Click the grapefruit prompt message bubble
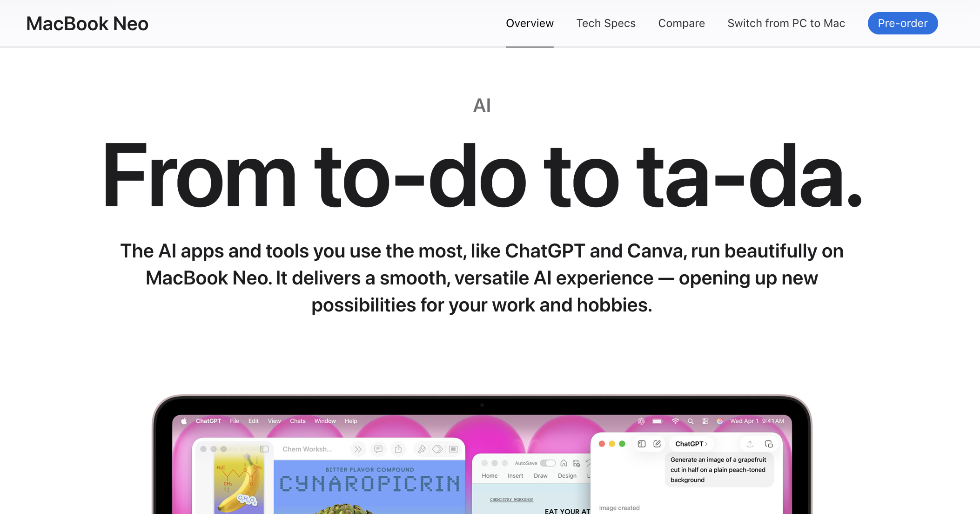The width and height of the screenshot is (980, 514). 719,470
